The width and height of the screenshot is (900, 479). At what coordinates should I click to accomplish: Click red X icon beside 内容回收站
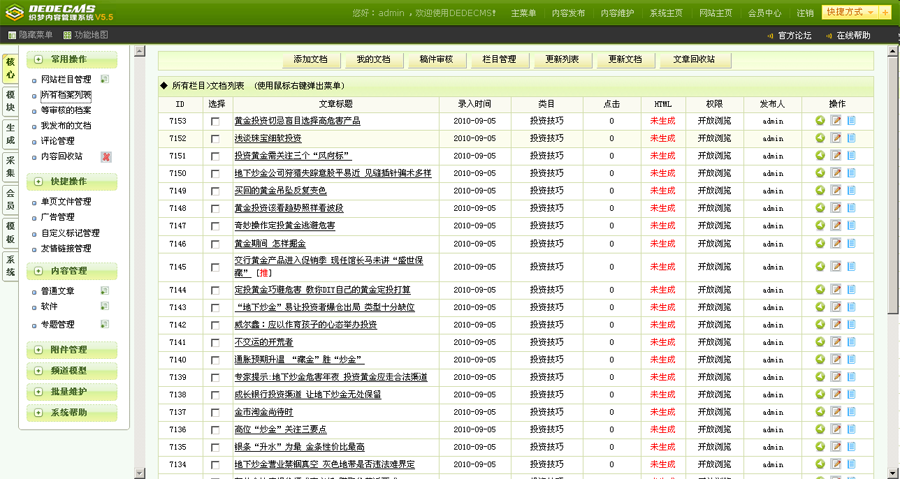tap(106, 157)
